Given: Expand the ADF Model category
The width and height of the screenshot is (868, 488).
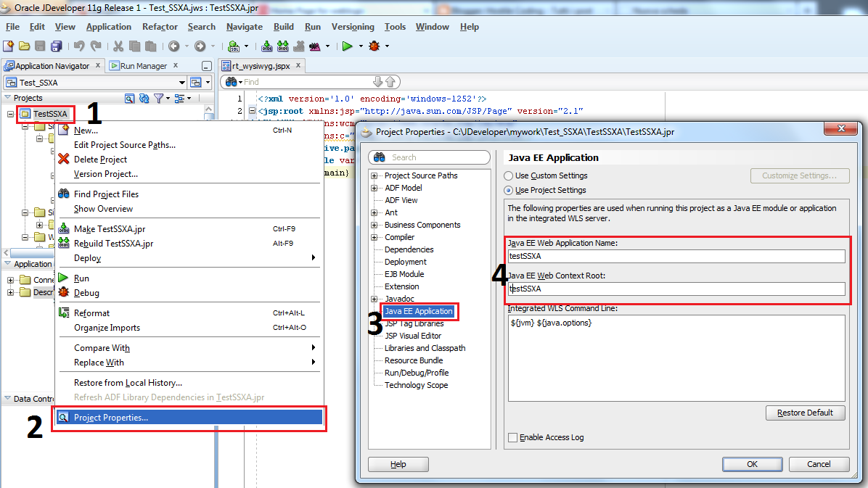Looking at the screenshot, I should [373, 187].
